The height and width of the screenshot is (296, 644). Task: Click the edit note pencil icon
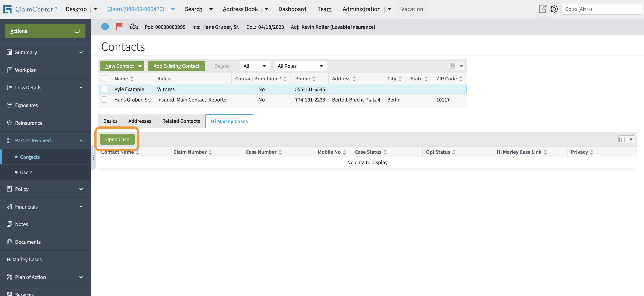543,9
